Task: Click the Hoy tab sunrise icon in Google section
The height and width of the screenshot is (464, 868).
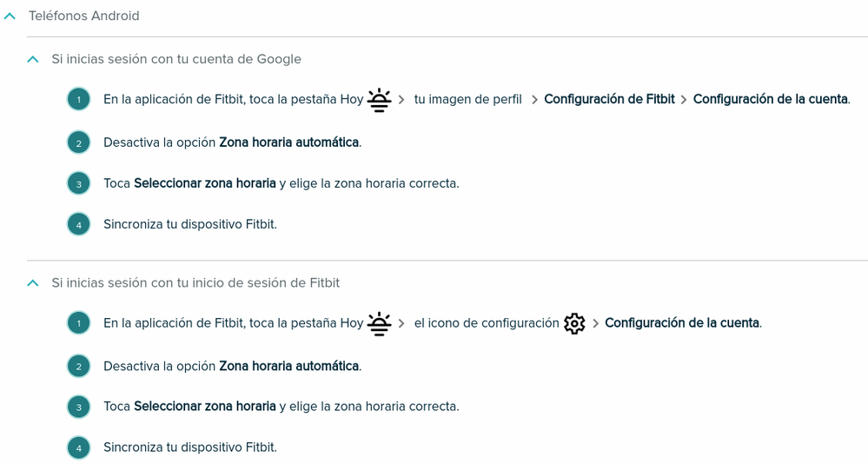Action: (x=379, y=100)
